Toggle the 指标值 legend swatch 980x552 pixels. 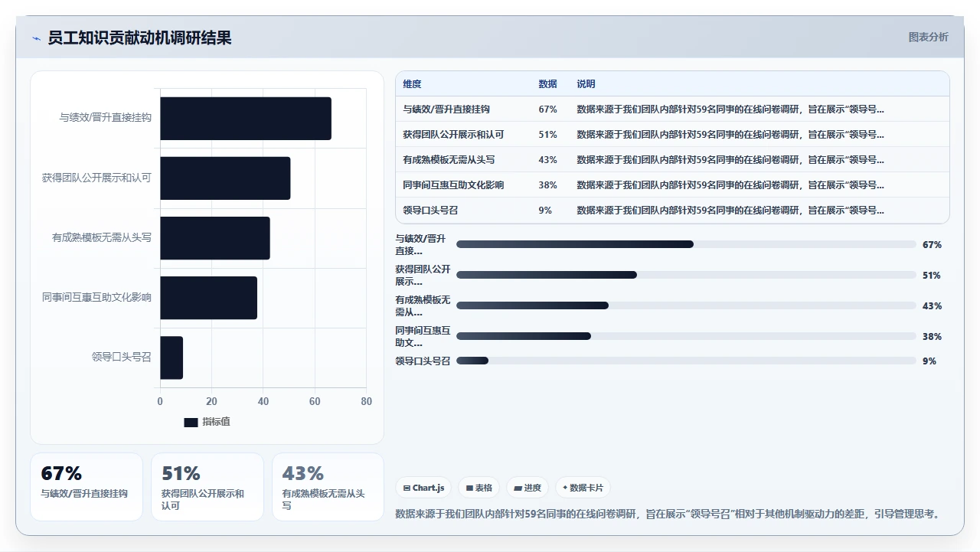coord(191,422)
